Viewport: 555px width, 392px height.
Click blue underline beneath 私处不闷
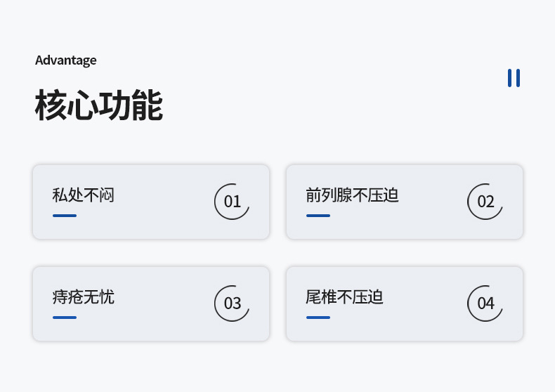coord(65,216)
